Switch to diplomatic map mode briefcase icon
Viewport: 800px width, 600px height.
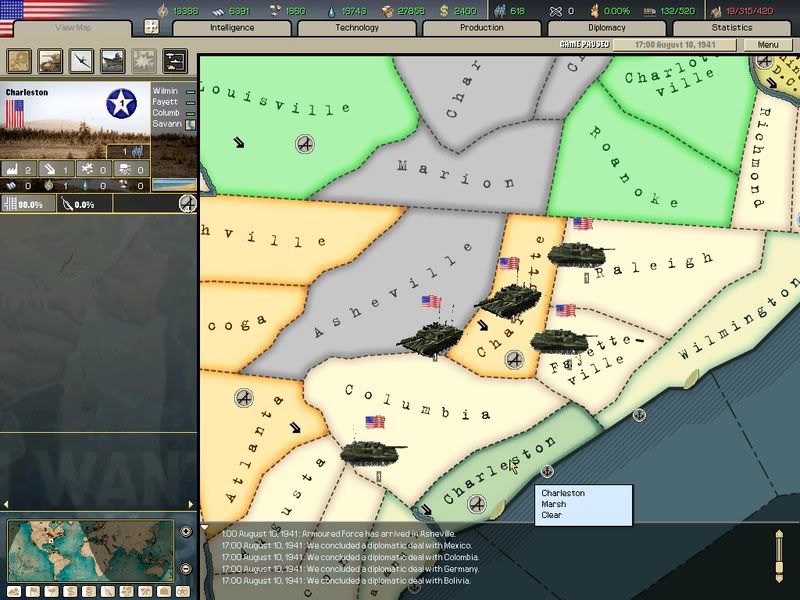coord(164,592)
